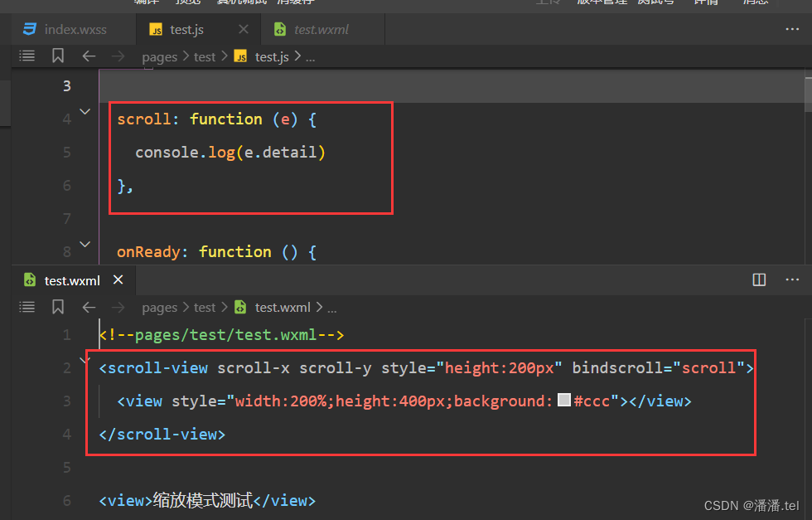Collapse the scroll-view fold arrow at line 2
Viewport: 812px width, 520px height.
pyautogui.click(x=85, y=360)
